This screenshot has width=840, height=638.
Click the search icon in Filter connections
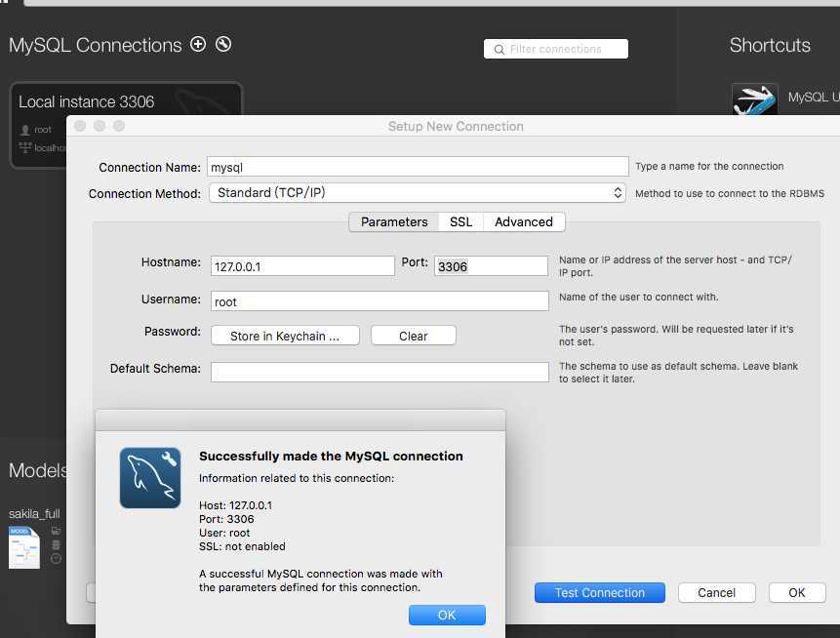click(499, 50)
